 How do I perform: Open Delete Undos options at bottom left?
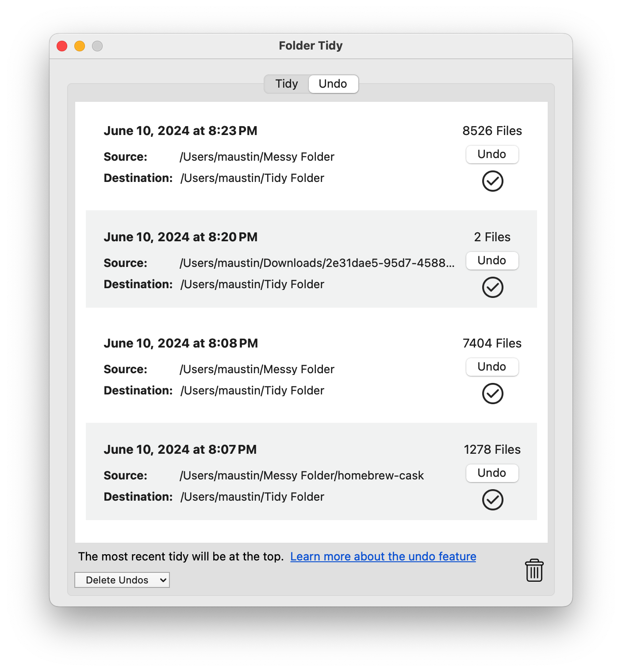122,579
